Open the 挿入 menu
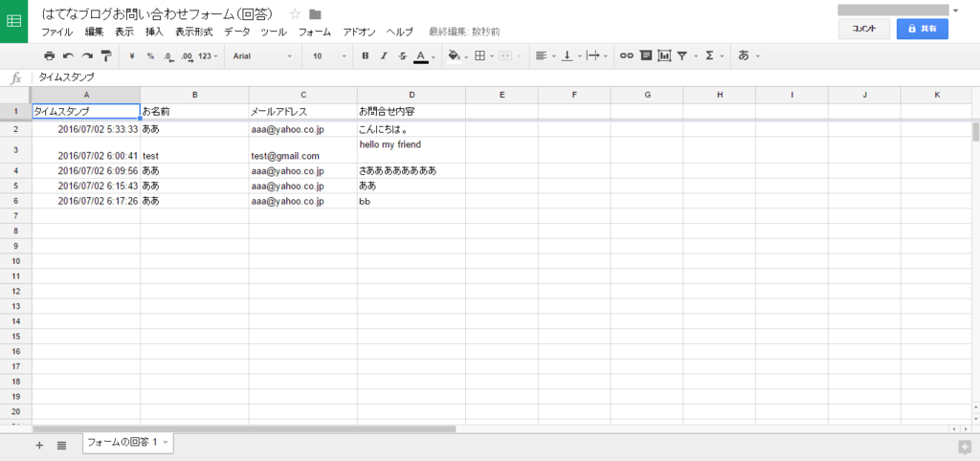This screenshot has width=980, height=461. [154, 32]
